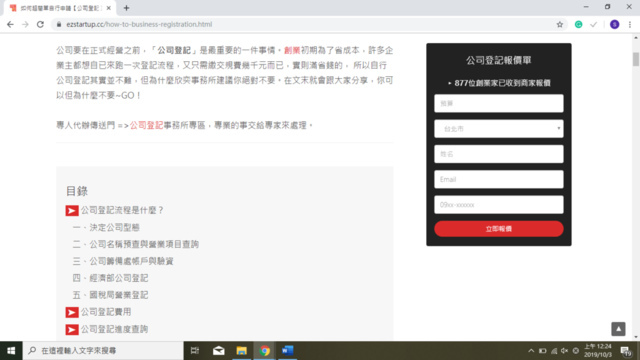
Task: Open Chrome's three-dot menu
Action: click(630, 24)
